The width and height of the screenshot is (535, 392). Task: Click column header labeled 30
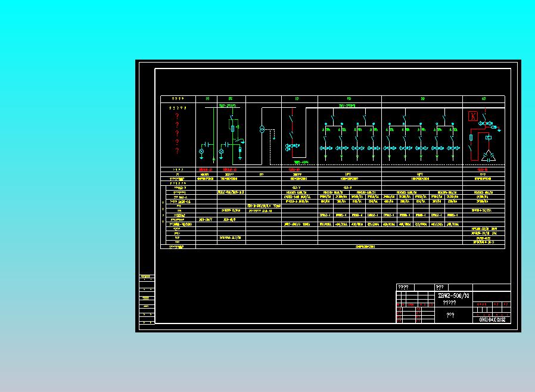423,99
